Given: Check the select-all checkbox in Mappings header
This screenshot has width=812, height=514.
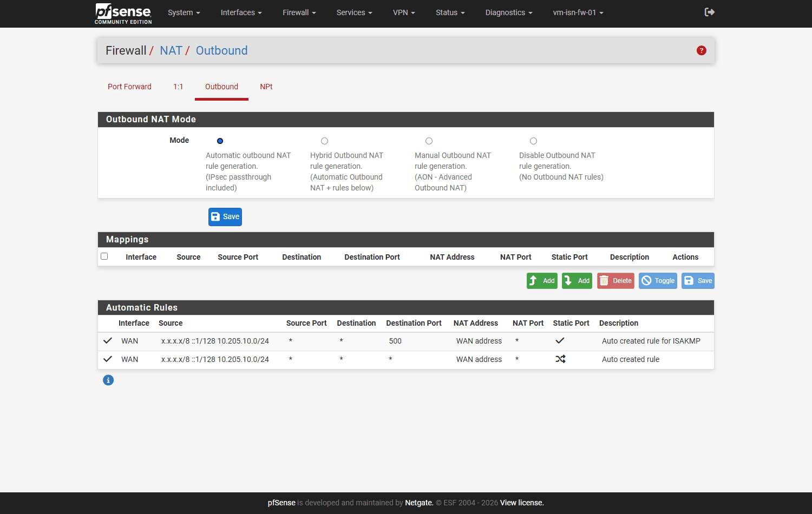Looking at the screenshot, I should tap(104, 256).
